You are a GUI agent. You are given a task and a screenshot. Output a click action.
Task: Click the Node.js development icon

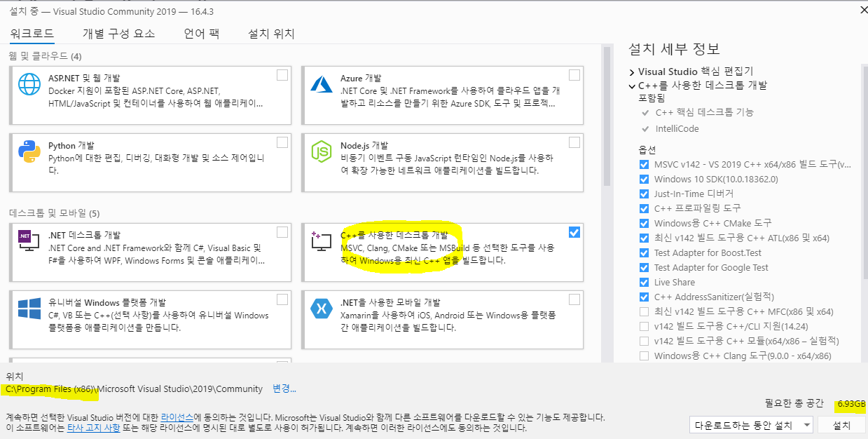[x=321, y=151]
